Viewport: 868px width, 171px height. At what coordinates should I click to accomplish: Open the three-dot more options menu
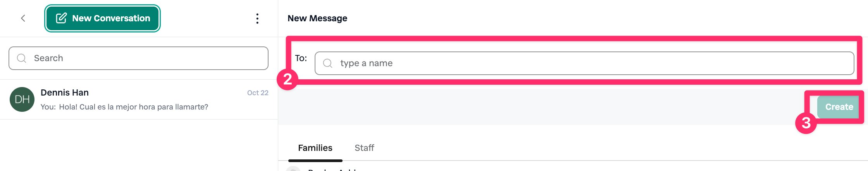pyautogui.click(x=257, y=19)
